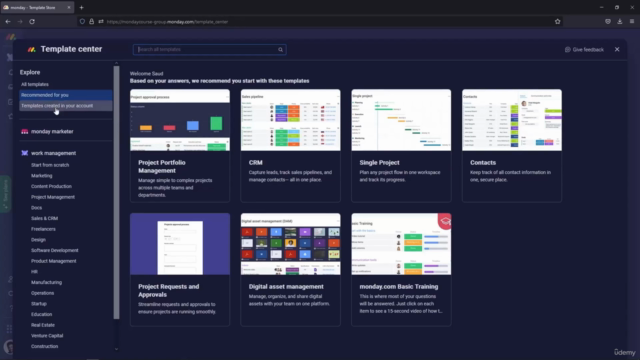Select Sales & CRM category
This screenshot has height=360, width=640.
(44, 218)
